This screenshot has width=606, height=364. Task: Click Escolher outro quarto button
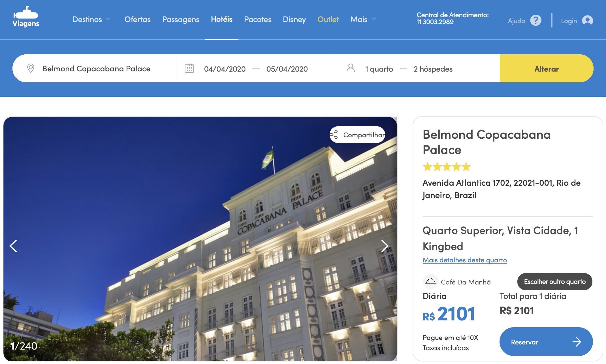555,282
